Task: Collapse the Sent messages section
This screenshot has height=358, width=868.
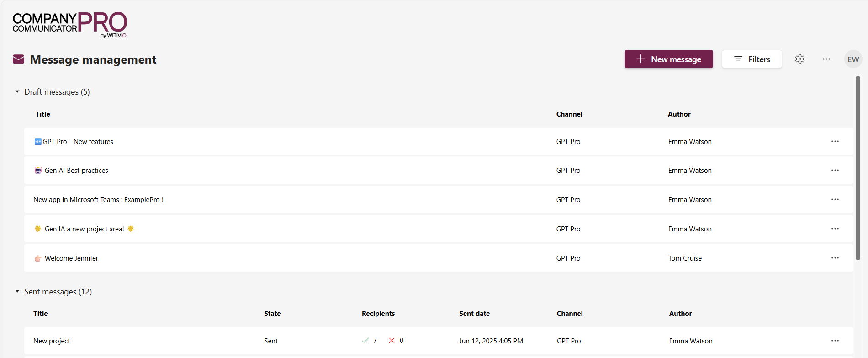Action: (17, 292)
